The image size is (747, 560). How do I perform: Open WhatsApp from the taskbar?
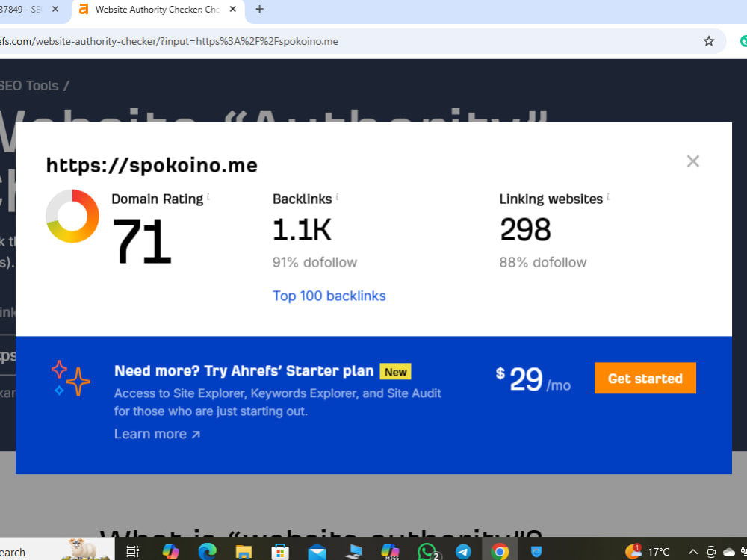click(428, 552)
